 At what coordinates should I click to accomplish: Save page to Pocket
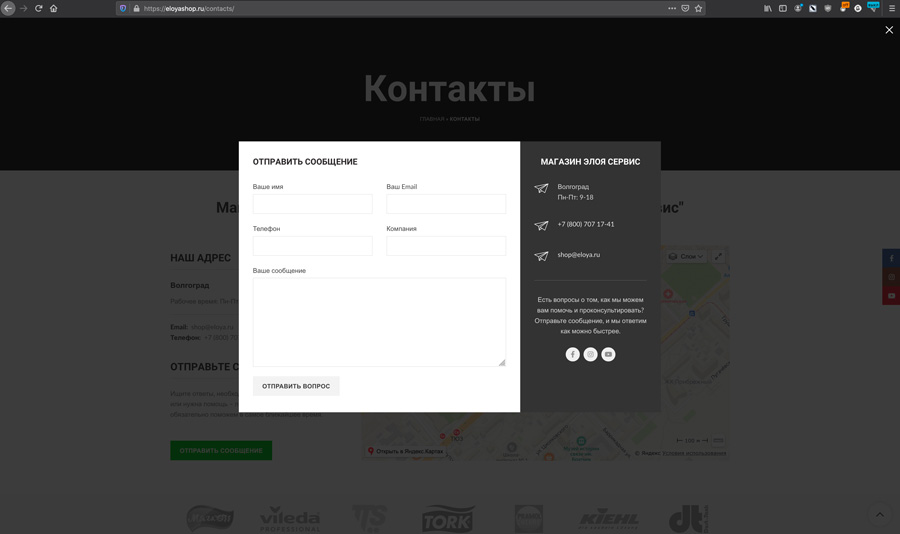click(685, 9)
